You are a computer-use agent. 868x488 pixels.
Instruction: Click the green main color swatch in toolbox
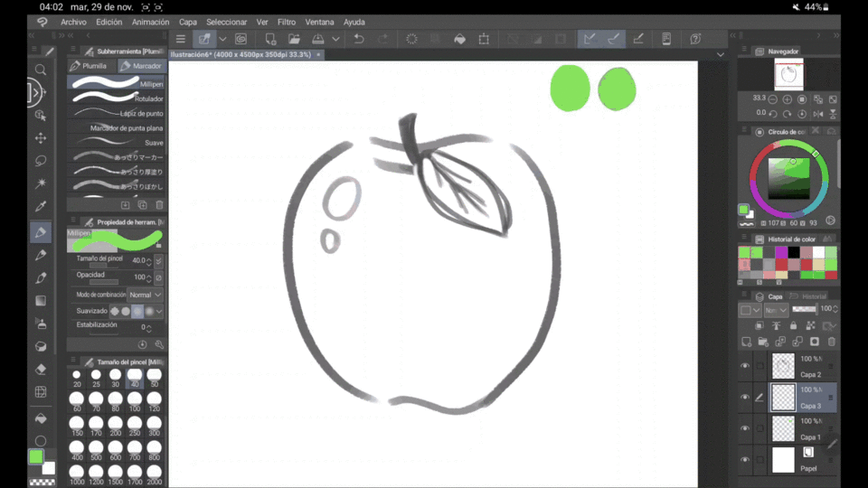click(36, 456)
